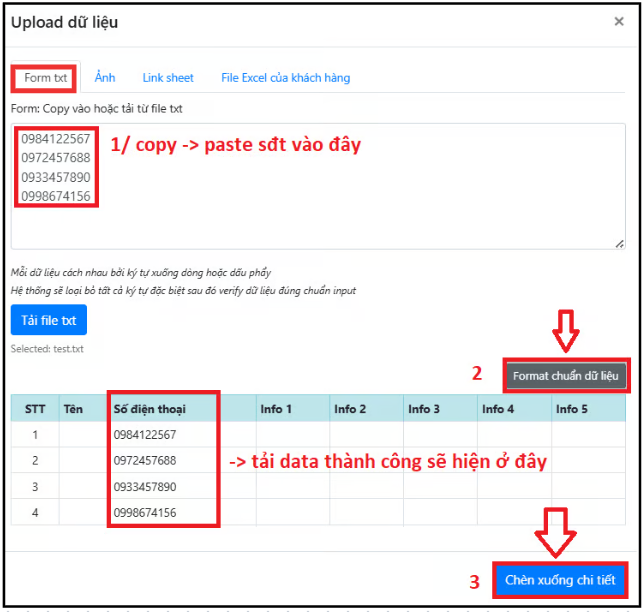
Task: Click the Tải file txt button
Action: coord(49,320)
